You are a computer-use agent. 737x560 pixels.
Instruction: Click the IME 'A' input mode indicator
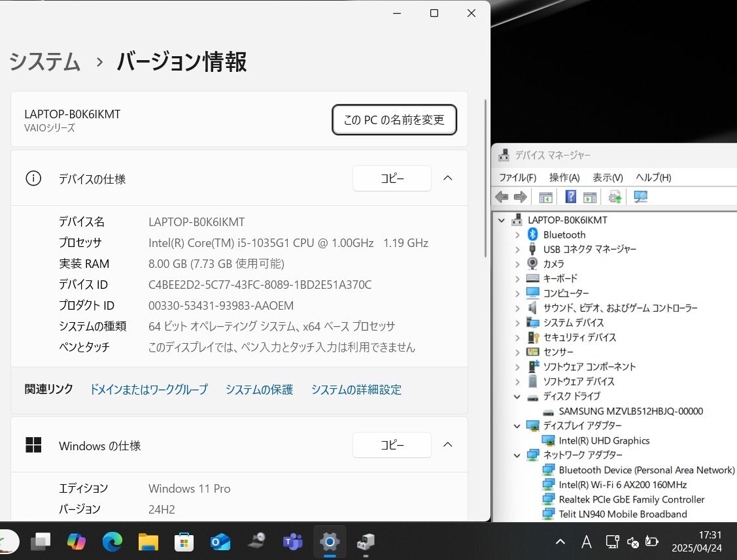pos(586,542)
